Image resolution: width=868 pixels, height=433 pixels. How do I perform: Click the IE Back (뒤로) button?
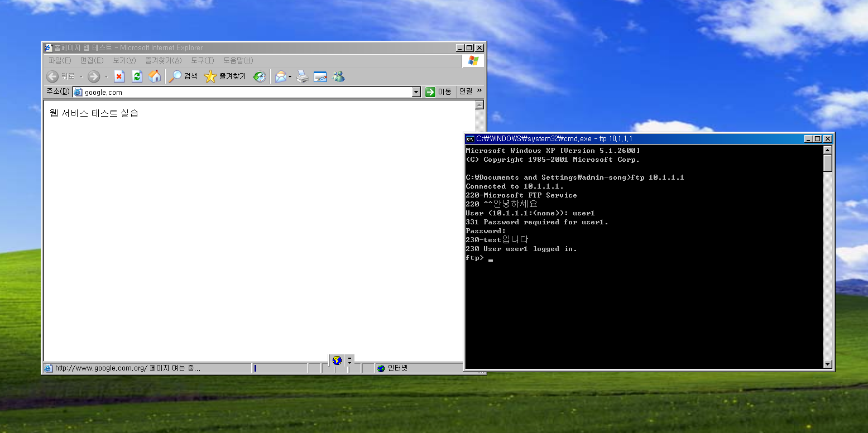[61, 76]
